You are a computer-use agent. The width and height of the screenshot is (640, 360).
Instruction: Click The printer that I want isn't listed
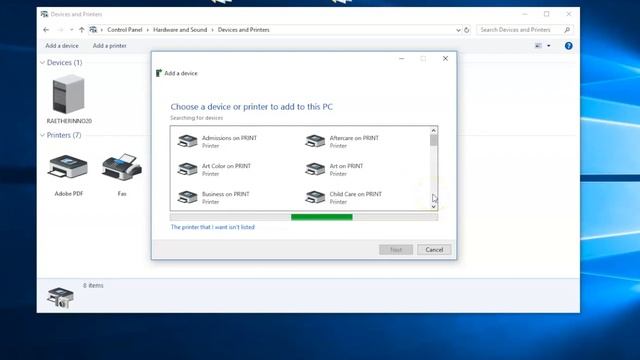213,227
